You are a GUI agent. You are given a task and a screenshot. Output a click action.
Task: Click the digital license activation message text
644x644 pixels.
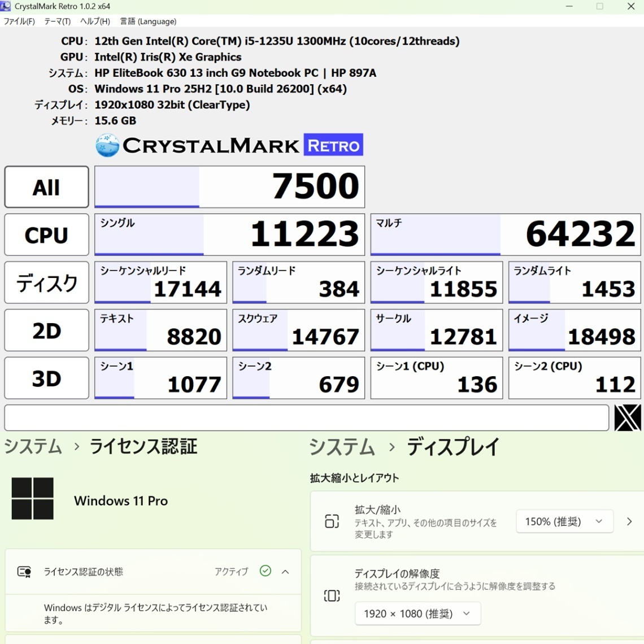coord(156,613)
